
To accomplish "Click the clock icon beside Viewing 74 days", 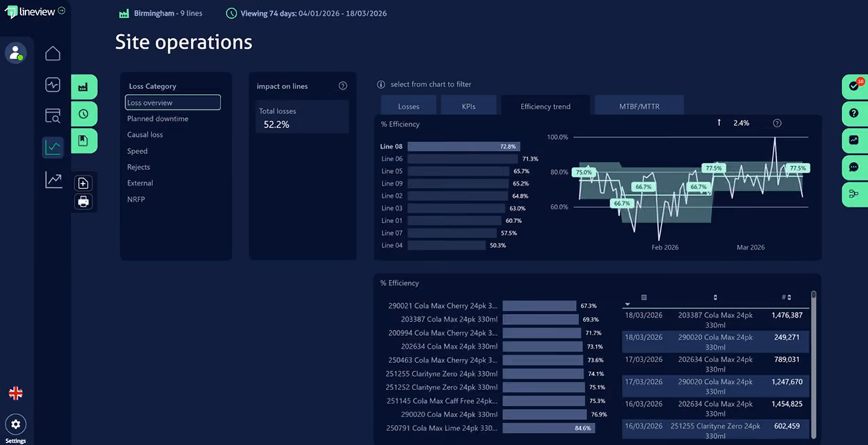I will [x=232, y=13].
